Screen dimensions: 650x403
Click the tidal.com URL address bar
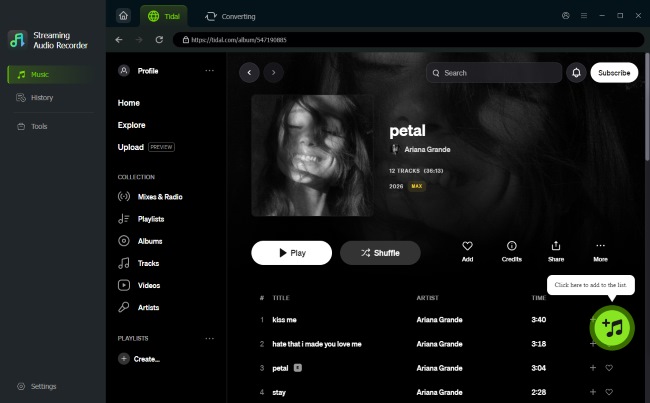(x=408, y=40)
